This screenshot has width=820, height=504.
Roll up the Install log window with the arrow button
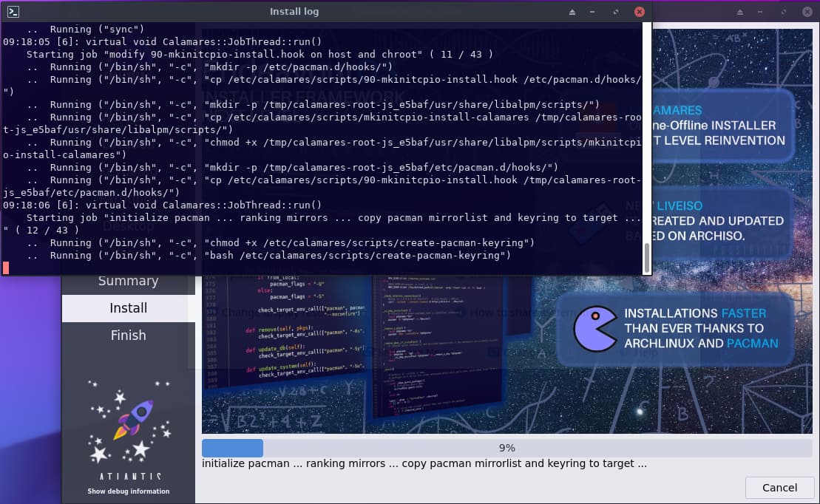[x=572, y=13]
